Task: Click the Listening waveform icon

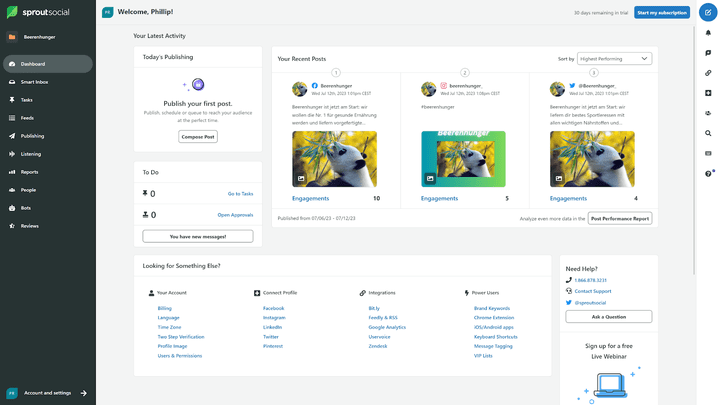Action: click(12, 154)
